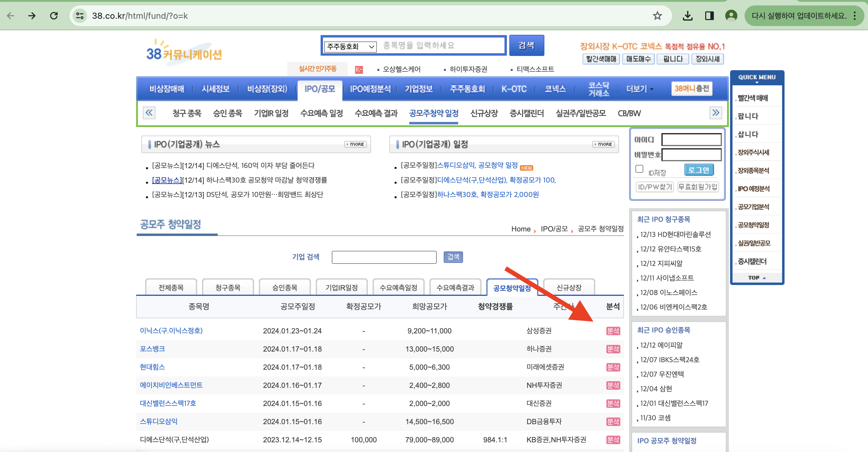The height and width of the screenshot is (452, 868).
Task: Jump to page top via TOP button
Action: click(x=756, y=278)
